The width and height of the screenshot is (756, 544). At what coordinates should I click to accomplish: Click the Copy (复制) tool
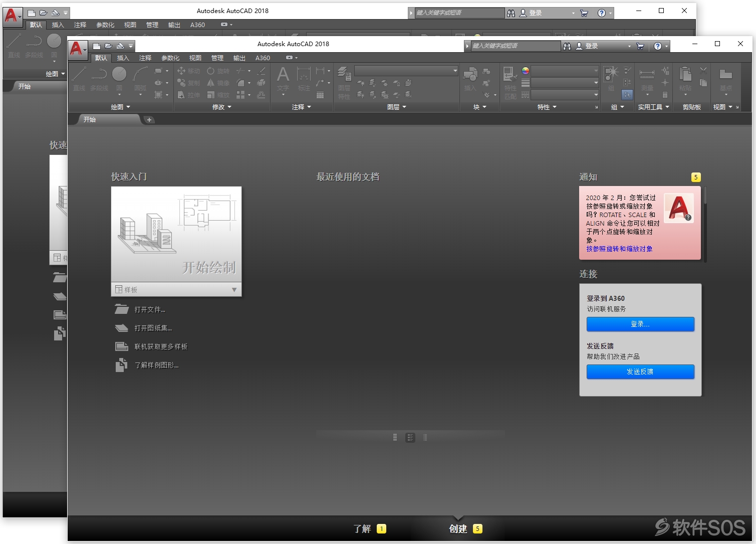(188, 83)
